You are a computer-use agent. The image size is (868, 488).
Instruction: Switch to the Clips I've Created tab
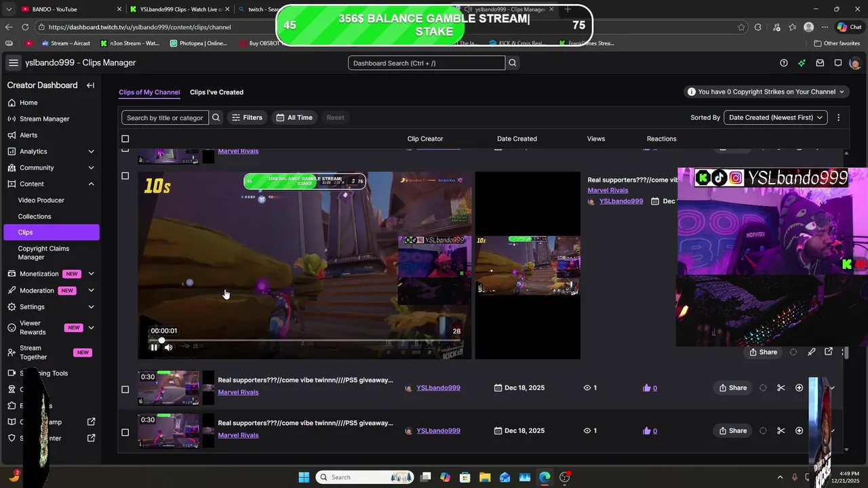click(x=216, y=92)
